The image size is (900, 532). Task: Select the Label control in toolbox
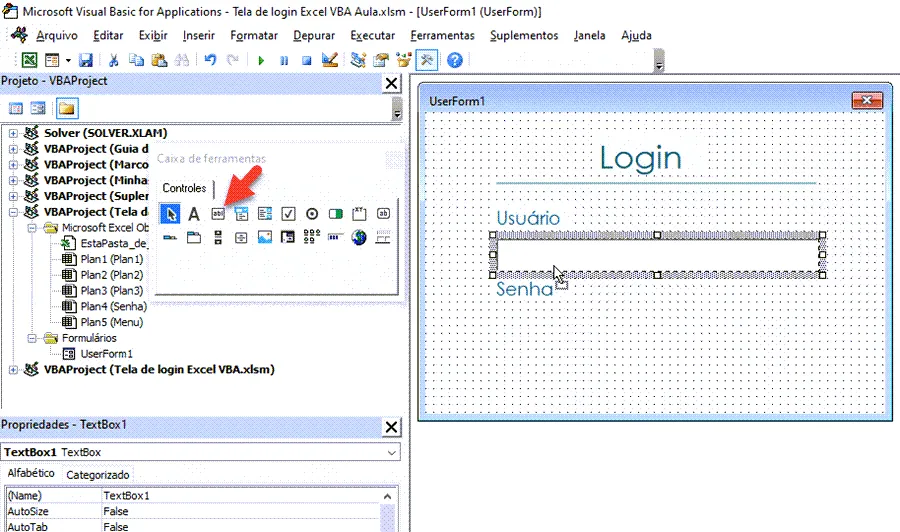coord(194,214)
